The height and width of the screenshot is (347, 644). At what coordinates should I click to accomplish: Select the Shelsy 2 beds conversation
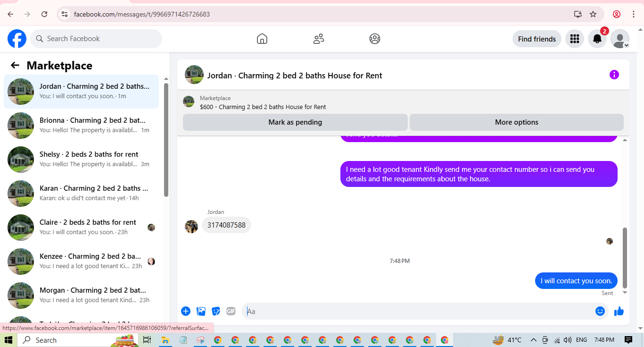click(x=81, y=160)
